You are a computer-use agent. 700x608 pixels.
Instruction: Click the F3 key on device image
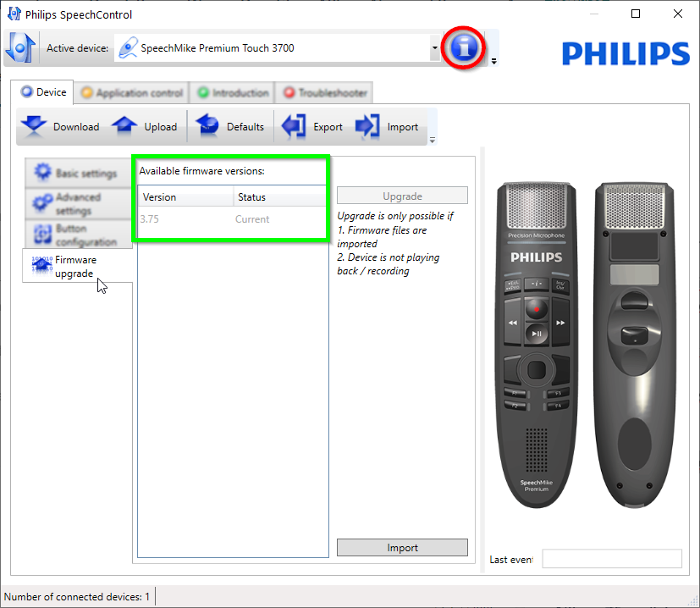coord(557,393)
